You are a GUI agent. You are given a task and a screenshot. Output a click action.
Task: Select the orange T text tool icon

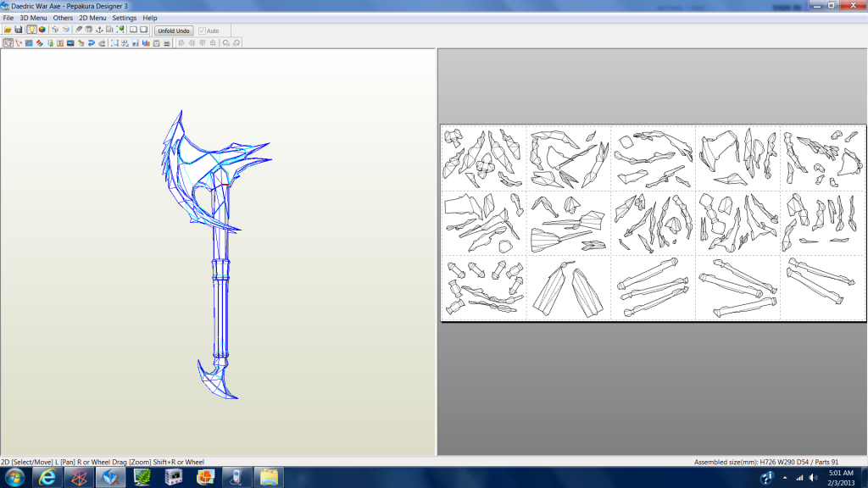click(x=60, y=43)
